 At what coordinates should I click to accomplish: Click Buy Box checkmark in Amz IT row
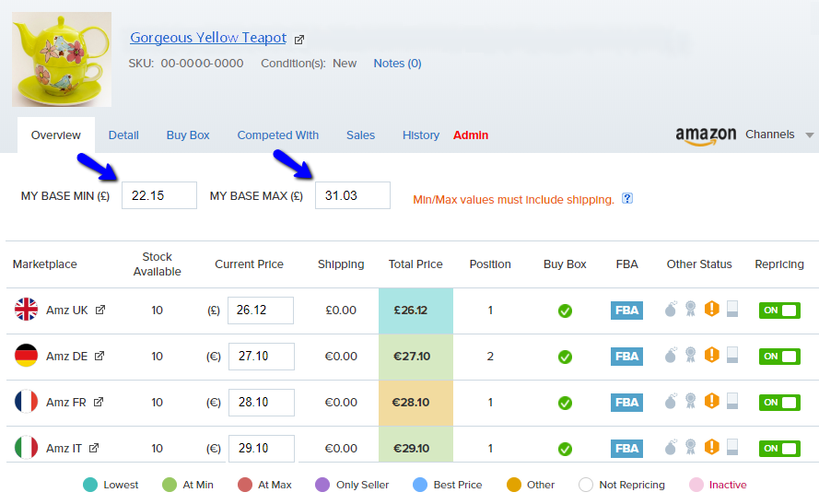[x=565, y=449]
